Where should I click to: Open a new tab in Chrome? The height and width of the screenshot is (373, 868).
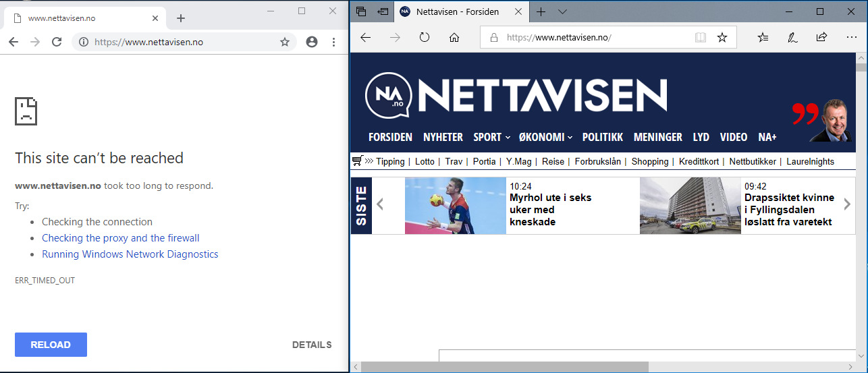(x=180, y=18)
